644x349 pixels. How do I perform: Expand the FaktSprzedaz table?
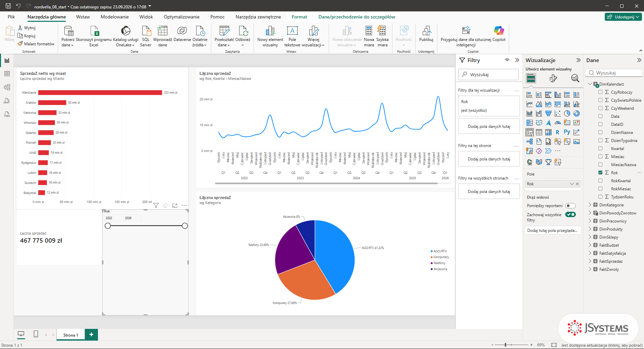pos(590,261)
